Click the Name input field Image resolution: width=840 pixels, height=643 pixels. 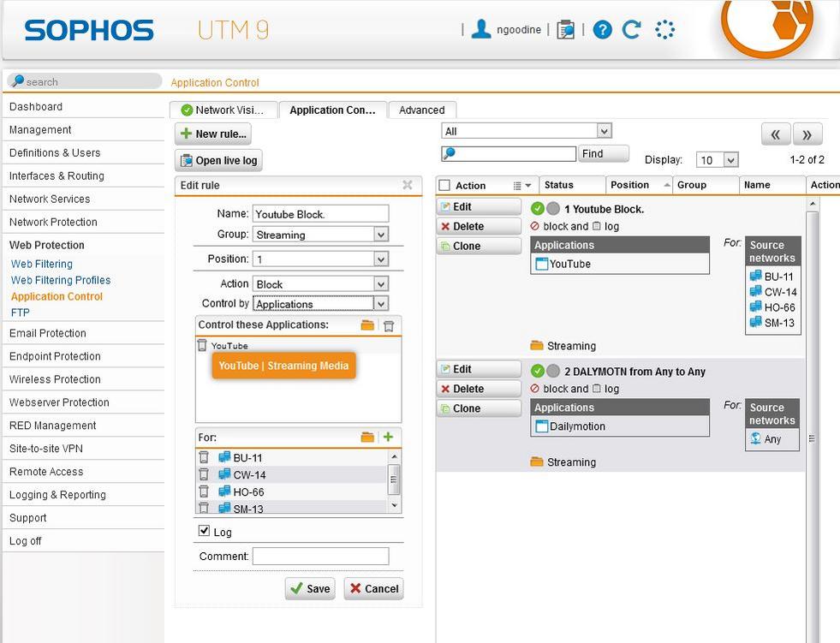[x=321, y=214]
